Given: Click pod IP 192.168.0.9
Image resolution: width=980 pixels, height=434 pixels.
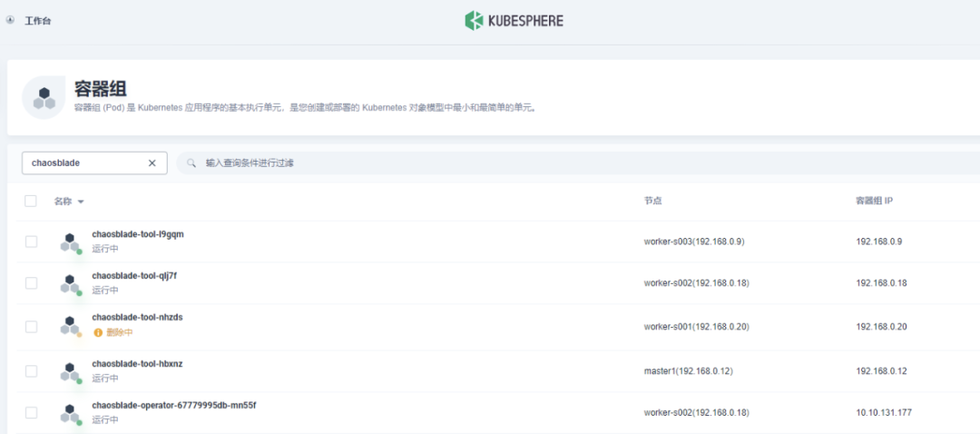Looking at the screenshot, I should pos(878,242).
